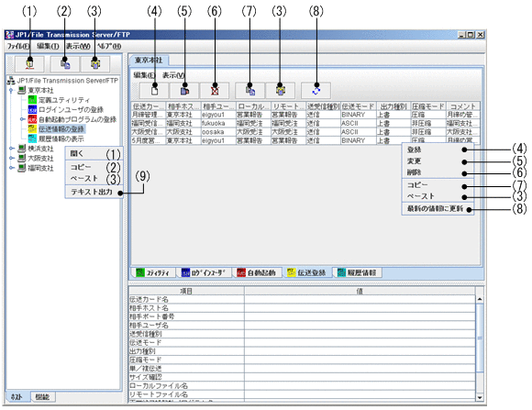Click the 伝送カード column header
The height and width of the screenshot is (410, 532).
[x=149, y=106]
